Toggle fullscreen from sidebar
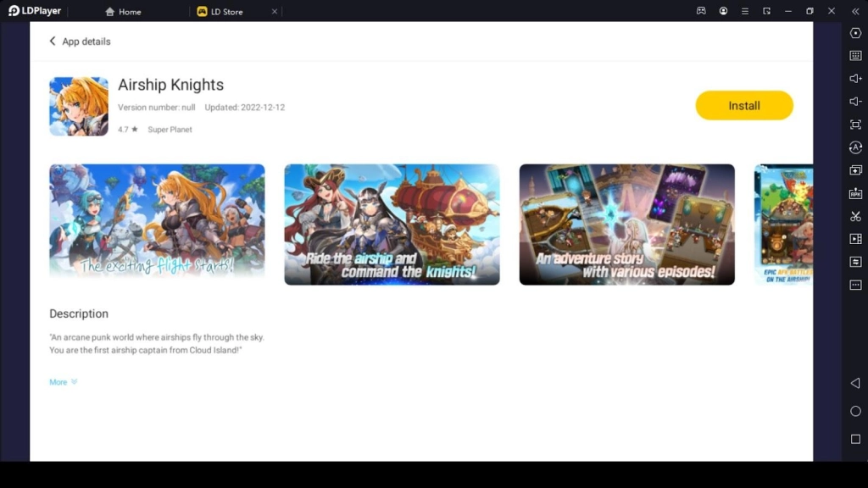The image size is (868, 488). click(x=855, y=125)
